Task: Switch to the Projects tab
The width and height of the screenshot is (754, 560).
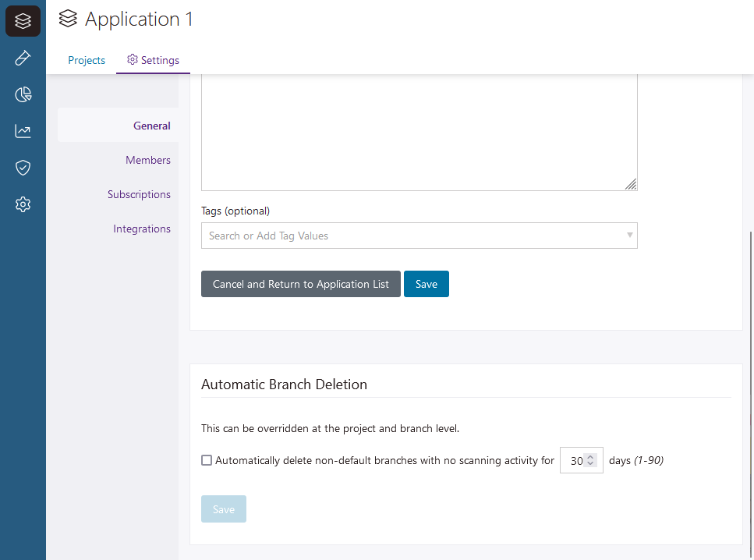Action: point(87,60)
